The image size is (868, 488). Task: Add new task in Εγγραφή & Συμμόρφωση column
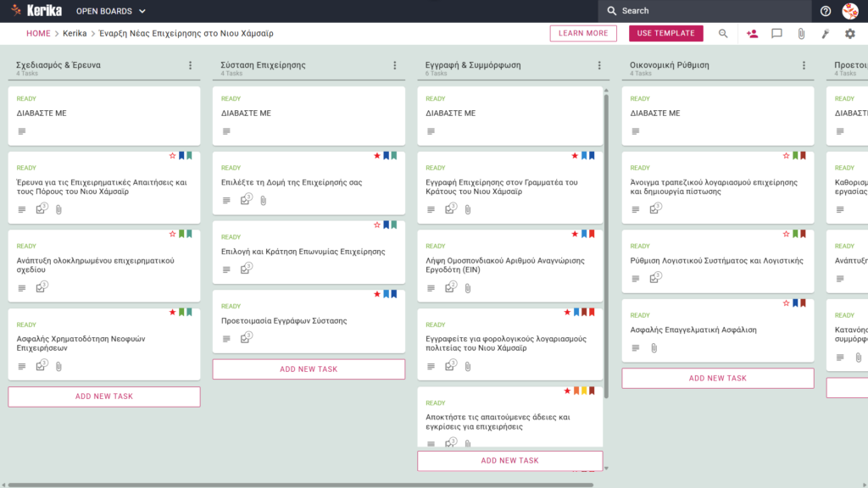509,460
